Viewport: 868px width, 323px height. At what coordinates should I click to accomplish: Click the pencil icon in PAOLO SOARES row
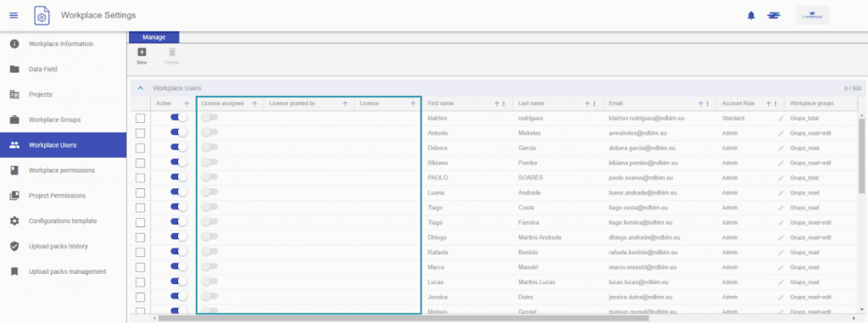pyautogui.click(x=781, y=178)
